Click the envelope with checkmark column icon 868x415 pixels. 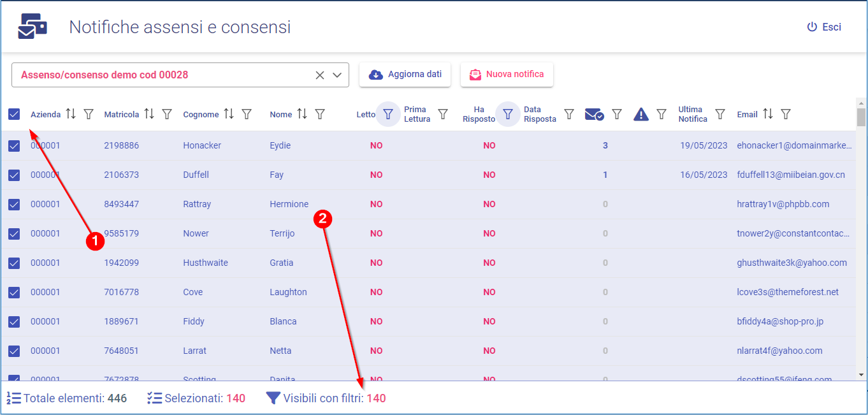tap(594, 114)
